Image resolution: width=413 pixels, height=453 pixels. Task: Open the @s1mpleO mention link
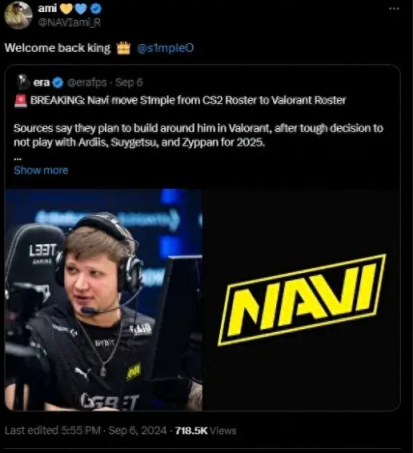pyautogui.click(x=165, y=48)
